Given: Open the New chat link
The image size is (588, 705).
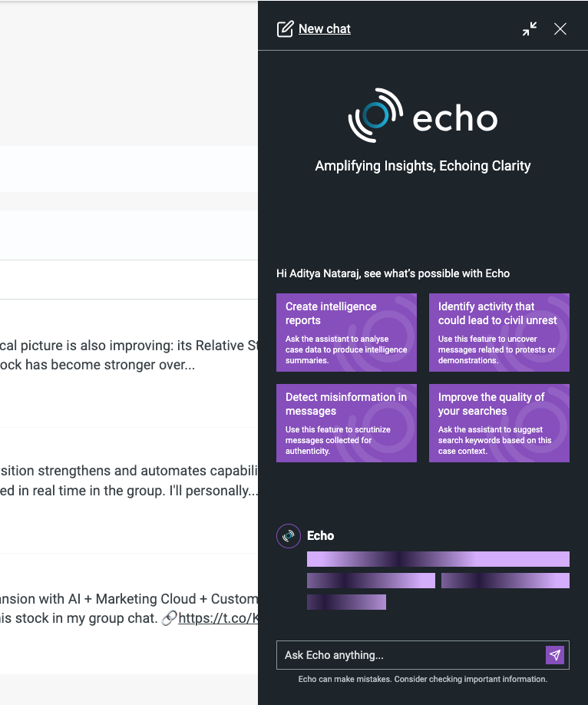Looking at the screenshot, I should (x=324, y=29).
